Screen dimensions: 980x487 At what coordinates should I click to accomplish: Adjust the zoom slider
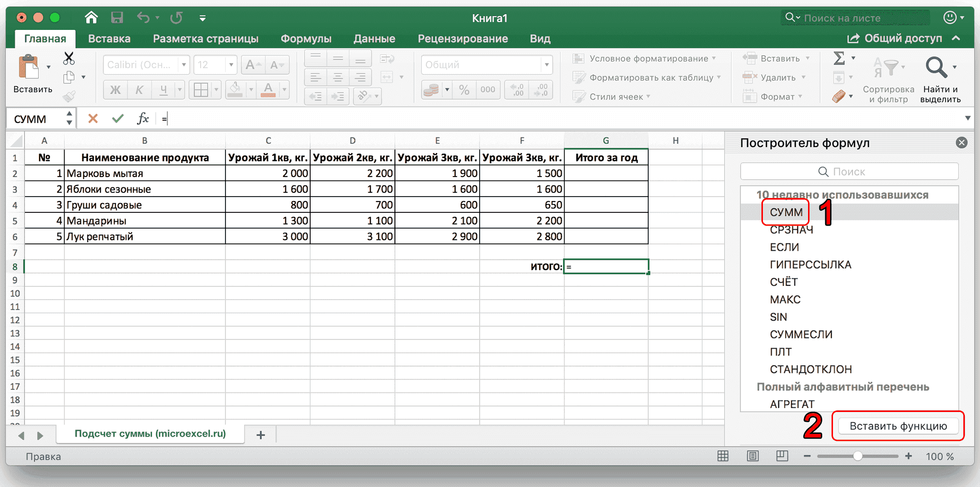point(857,456)
